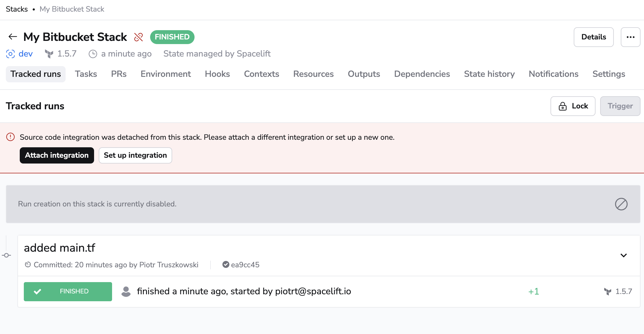Switch to the Tasks tab
The height and width of the screenshot is (334, 644).
86,74
